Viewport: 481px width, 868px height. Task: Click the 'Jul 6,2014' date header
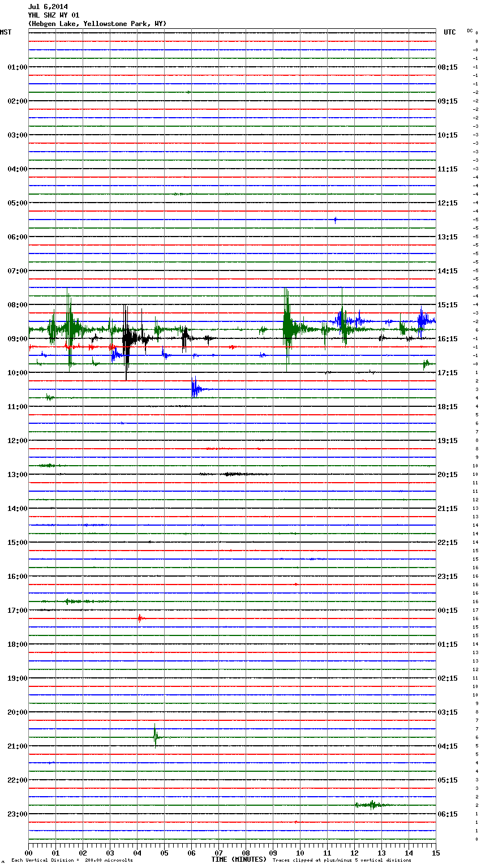[48, 7]
